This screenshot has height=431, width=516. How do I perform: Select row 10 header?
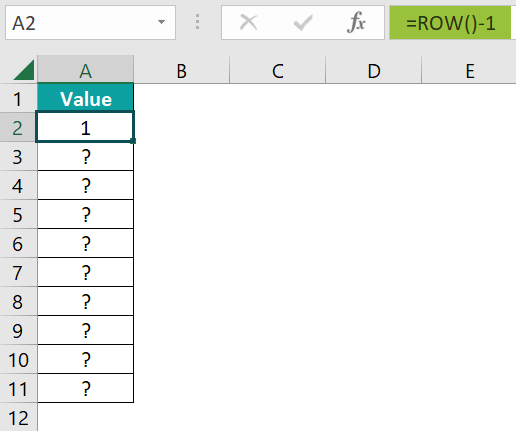[x=18, y=359]
